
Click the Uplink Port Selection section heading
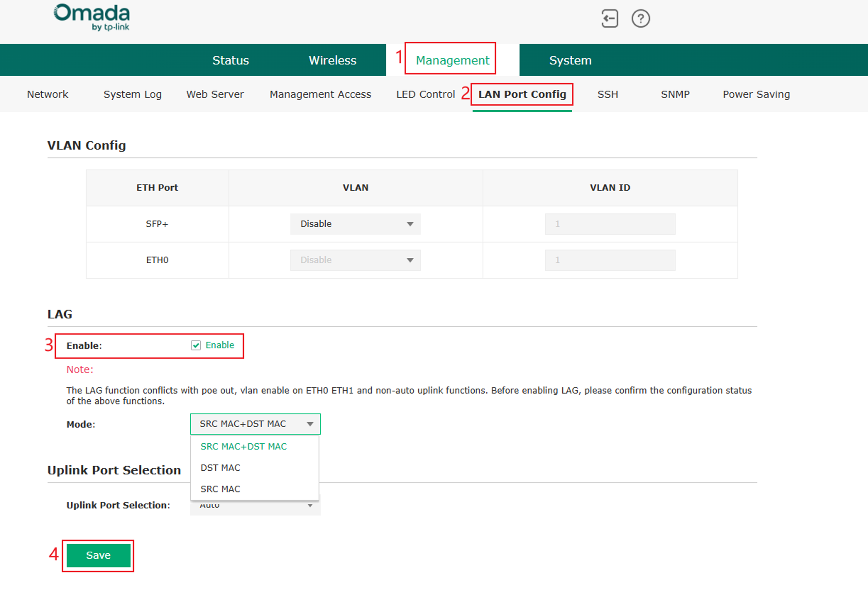point(114,470)
